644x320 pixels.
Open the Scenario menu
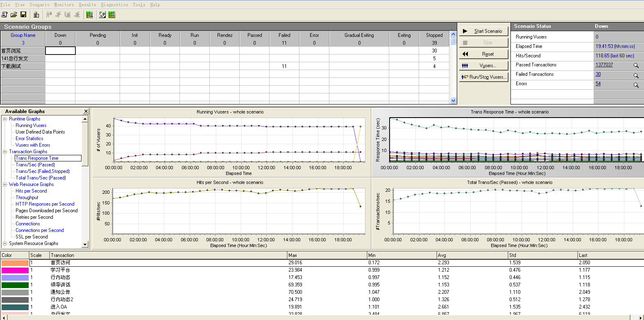click(39, 5)
